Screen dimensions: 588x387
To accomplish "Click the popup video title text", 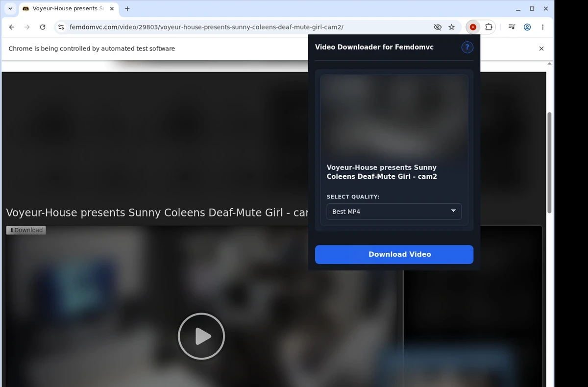I will click(x=382, y=172).
